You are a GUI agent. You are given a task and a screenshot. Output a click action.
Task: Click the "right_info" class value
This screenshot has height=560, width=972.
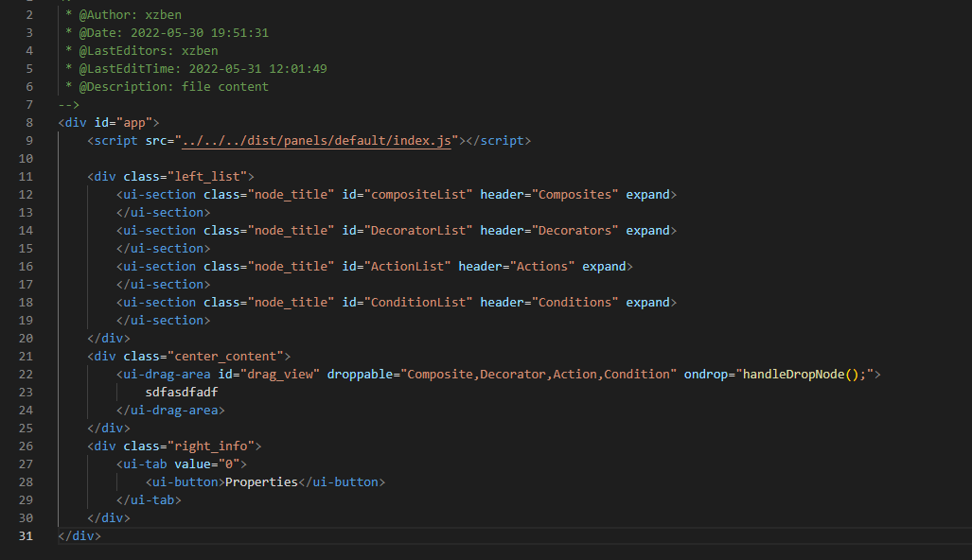(211, 446)
